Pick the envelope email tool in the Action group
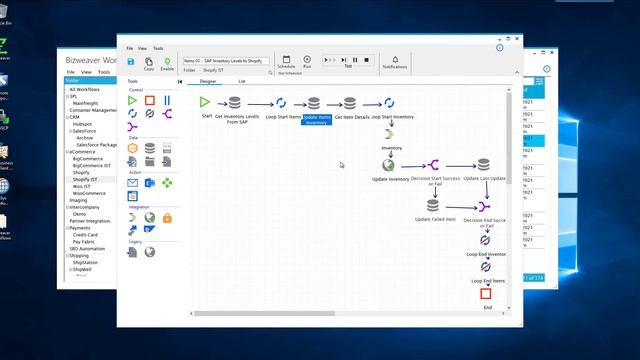 tap(132, 183)
